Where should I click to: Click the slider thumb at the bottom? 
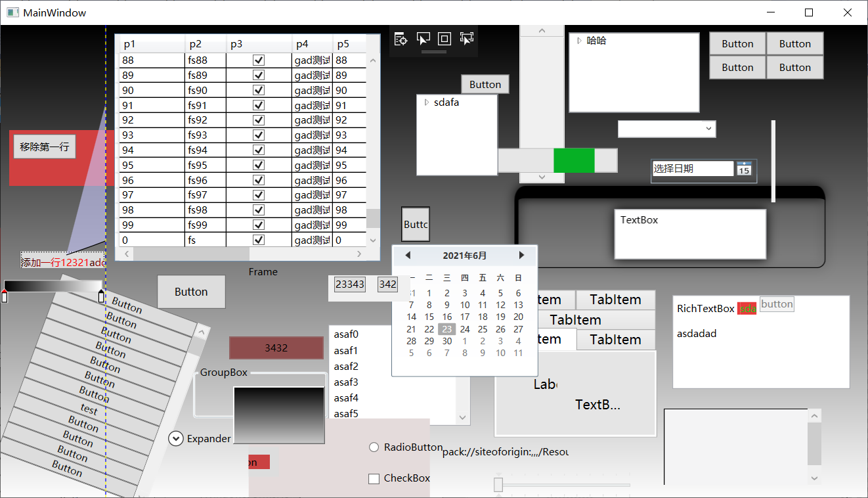(x=498, y=485)
